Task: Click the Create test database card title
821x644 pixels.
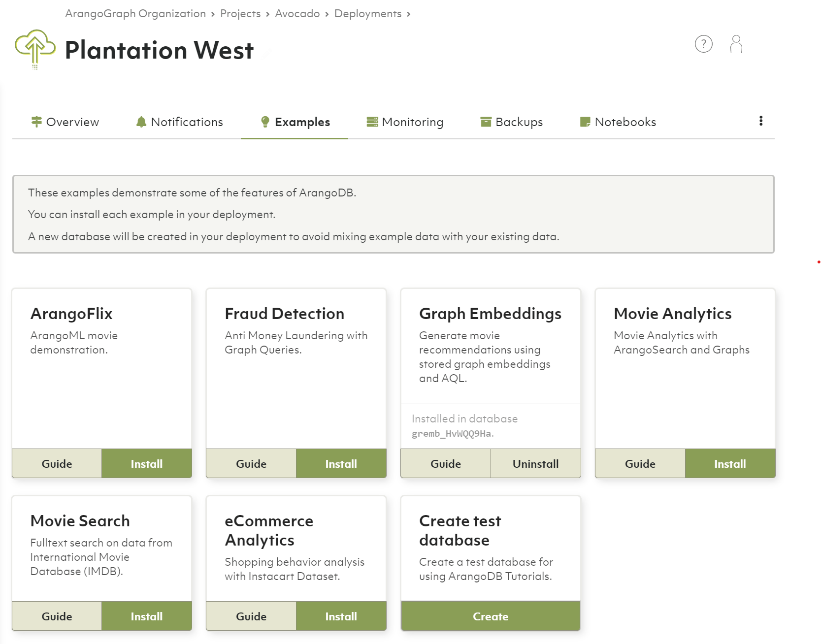Action: (460, 530)
